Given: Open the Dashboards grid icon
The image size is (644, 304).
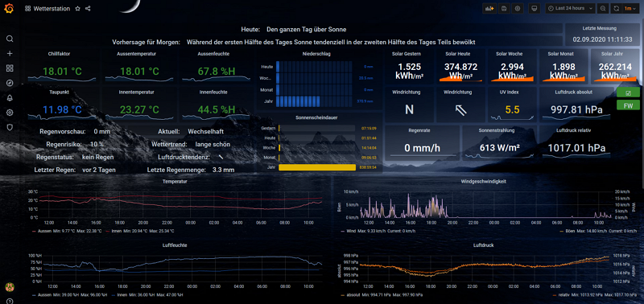Looking at the screenshot, I should point(10,68).
